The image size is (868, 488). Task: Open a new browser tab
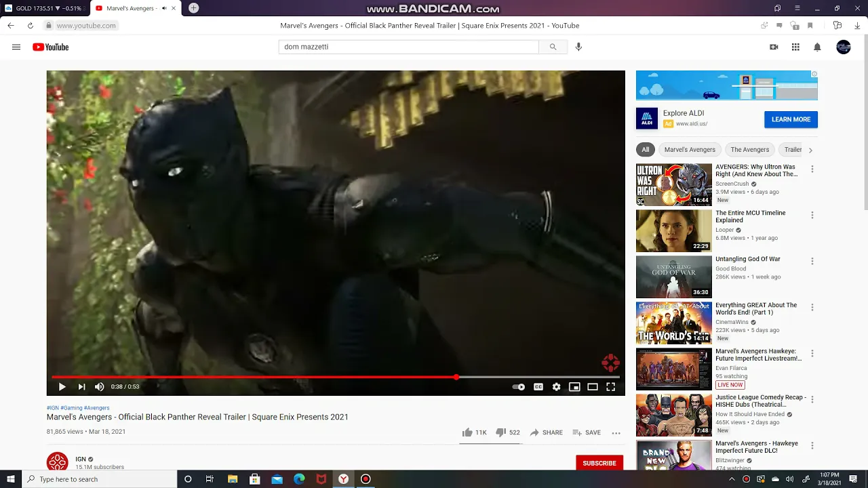[x=194, y=8]
